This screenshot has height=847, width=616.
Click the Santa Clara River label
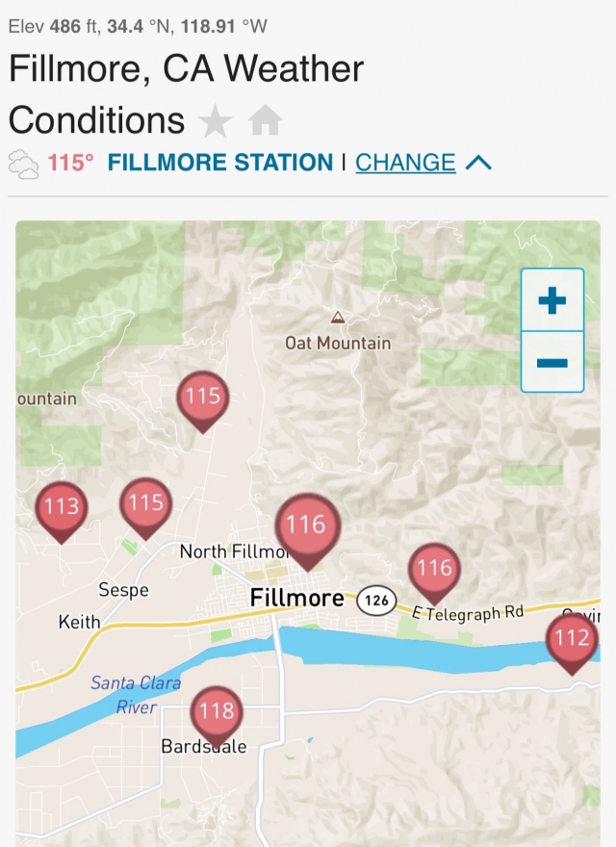(136, 695)
